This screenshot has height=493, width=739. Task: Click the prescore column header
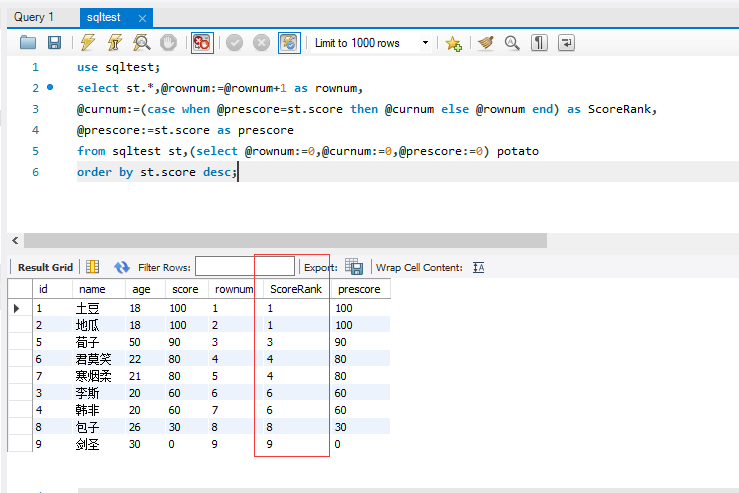click(361, 289)
